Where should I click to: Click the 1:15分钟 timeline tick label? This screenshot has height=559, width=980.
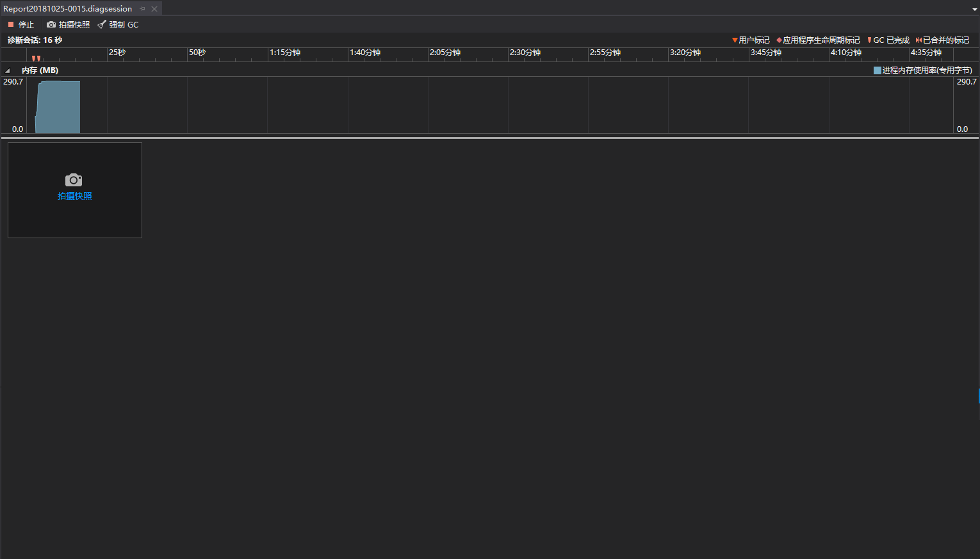285,53
